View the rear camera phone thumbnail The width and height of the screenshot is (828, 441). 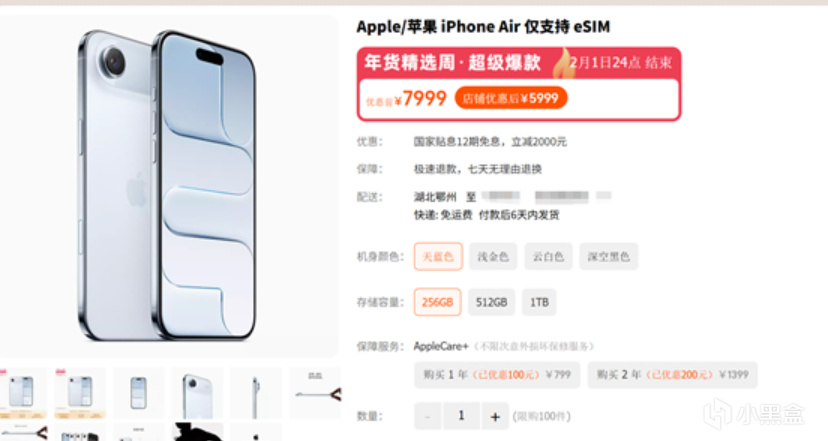(197, 393)
